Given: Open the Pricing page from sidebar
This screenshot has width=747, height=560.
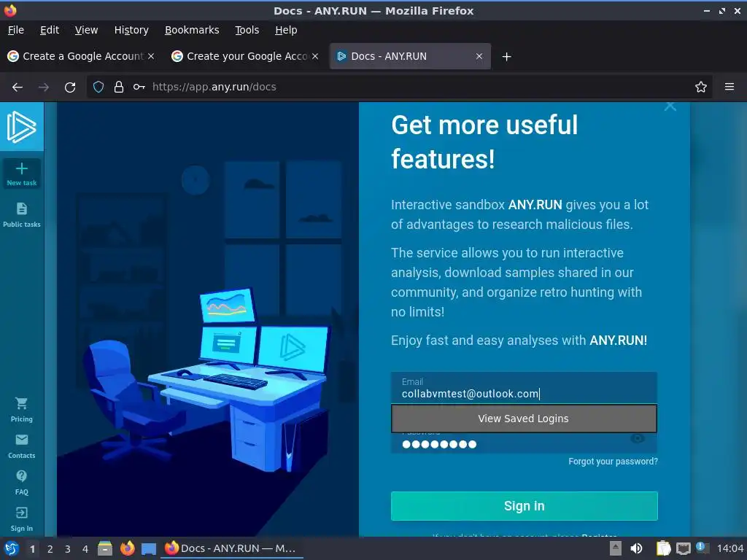Looking at the screenshot, I should (x=21, y=410).
